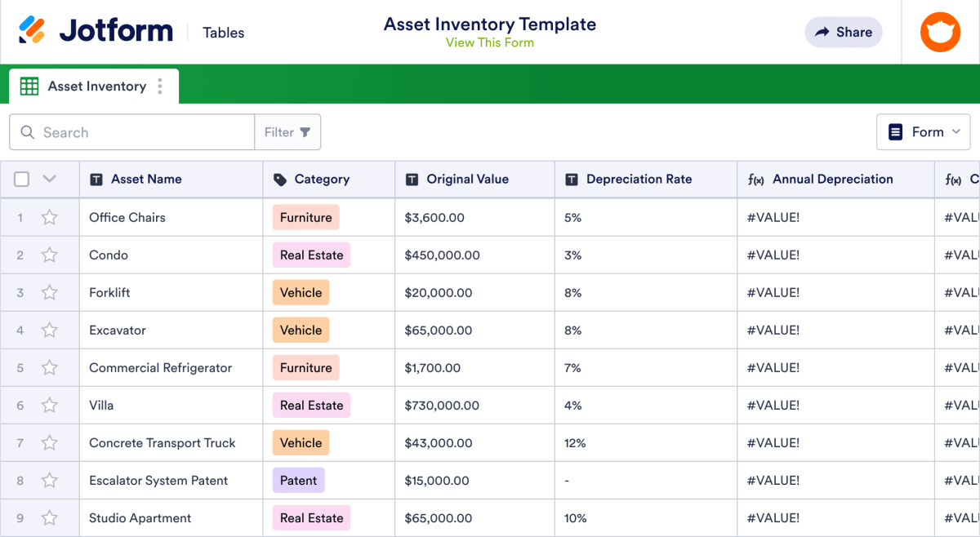
Task: Click the Tables label next to the logo
Action: (x=223, y=33)
